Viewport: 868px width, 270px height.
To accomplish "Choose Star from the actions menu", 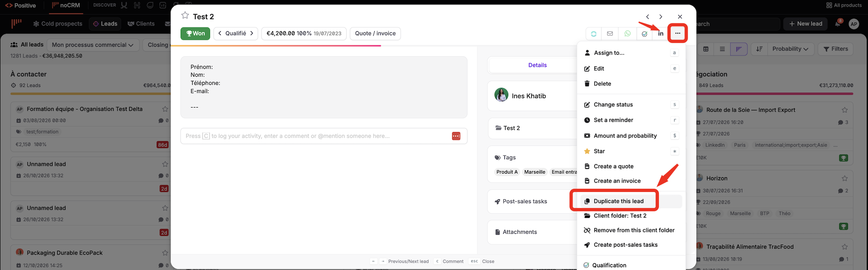I will click(x=631, y=151).
